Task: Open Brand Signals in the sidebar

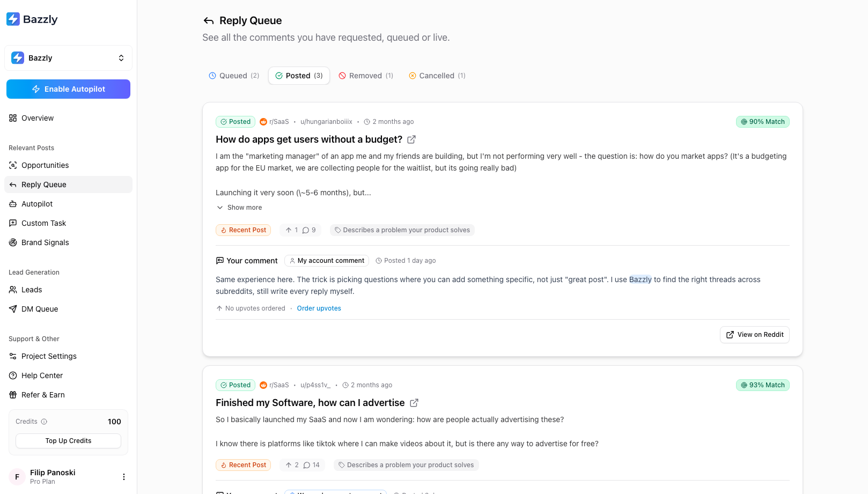Action: (68, 242)
